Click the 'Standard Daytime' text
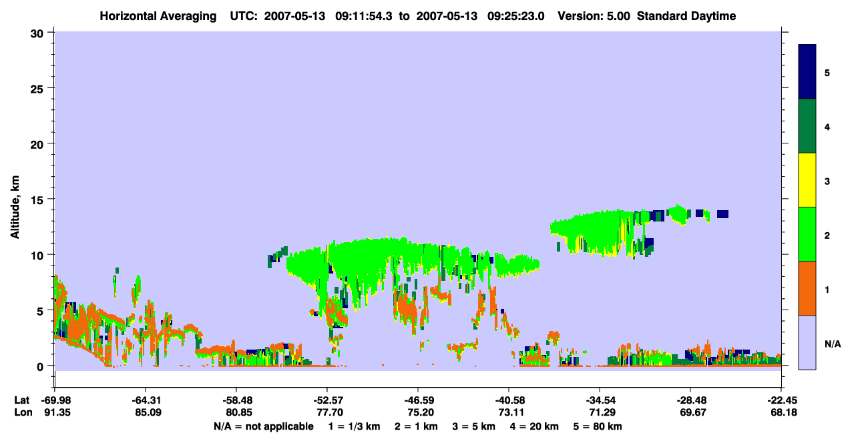The image size is (868, 445). pyautogui.click(x=686, y=16)
